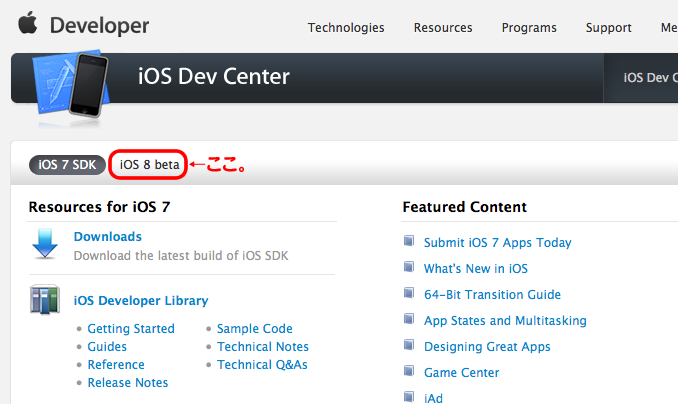
Task: Click bullet icon beside 64-Bit Transition Guide
Action: 409,293
